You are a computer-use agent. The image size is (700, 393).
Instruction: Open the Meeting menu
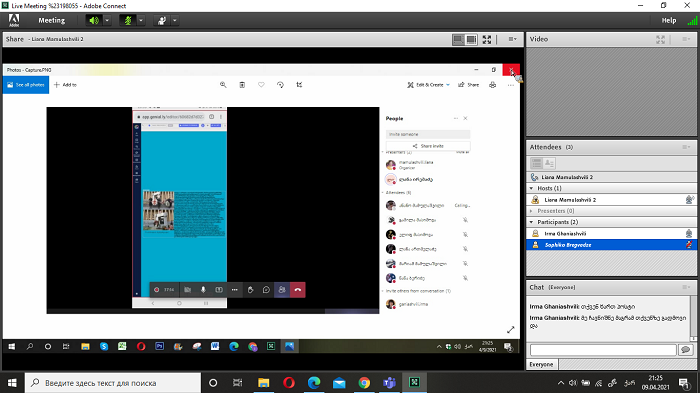click(51, 21)
